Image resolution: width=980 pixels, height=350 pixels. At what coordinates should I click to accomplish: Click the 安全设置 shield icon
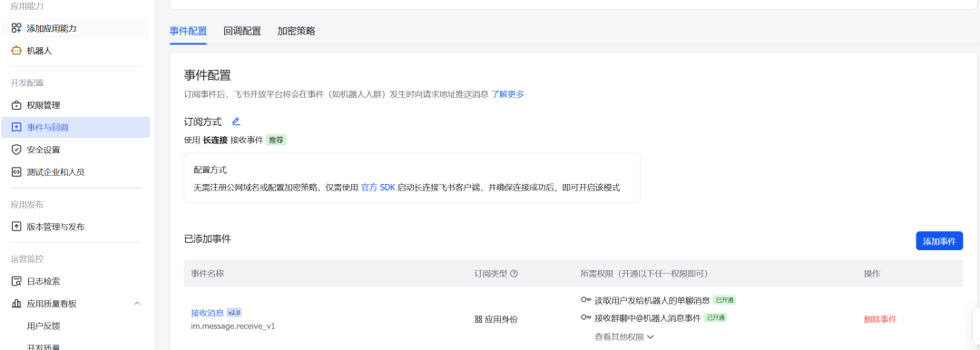16,150
